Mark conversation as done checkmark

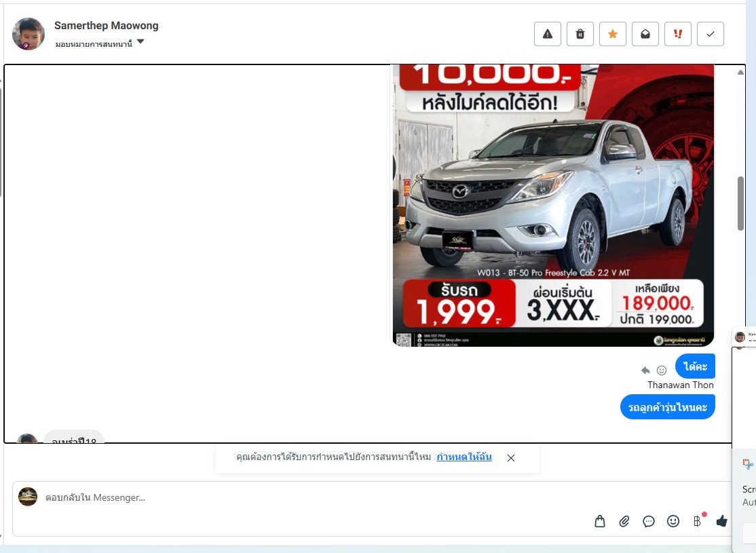(x=711, y=34)
